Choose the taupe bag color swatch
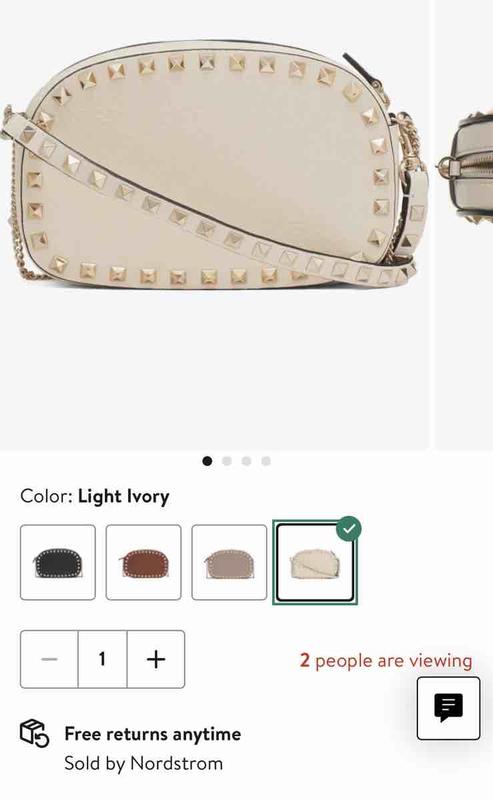The height and width of the screenshot is (800, 493). (229, 562)
